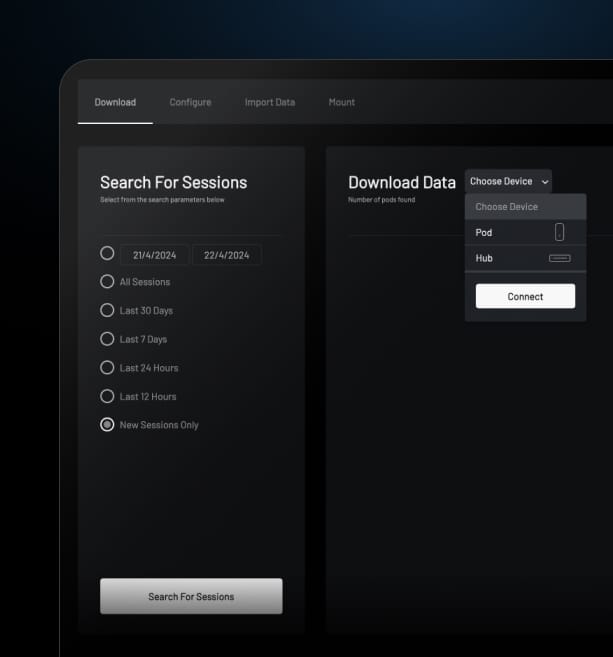This screenshot has height=657, width=613.
Task: Toggle the New Sessions Only radio button
Action: 107,425
